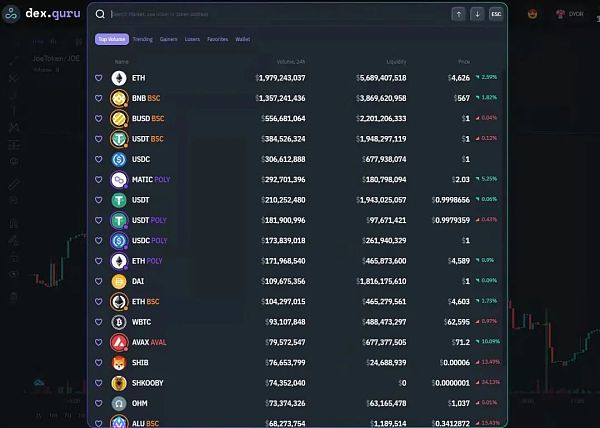Click the USDT POLY token logo
This screenshot has width=600, height=428.
click(119, 220)
